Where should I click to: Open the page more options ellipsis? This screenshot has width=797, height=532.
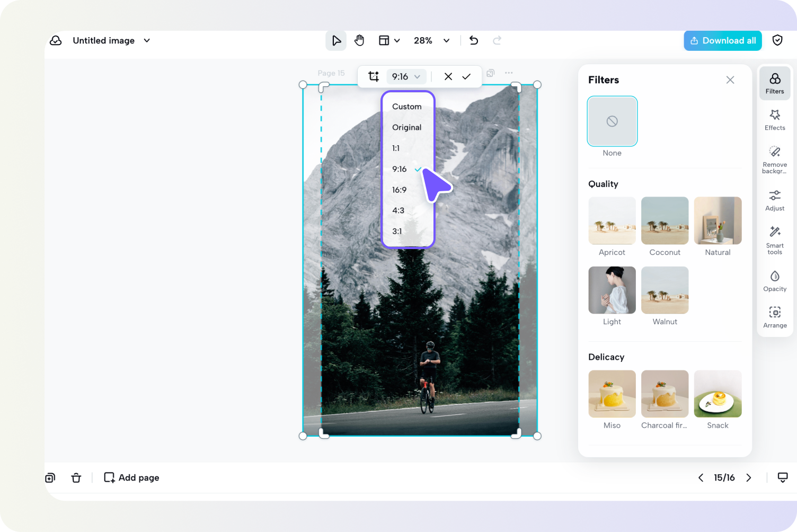[509, 73]
